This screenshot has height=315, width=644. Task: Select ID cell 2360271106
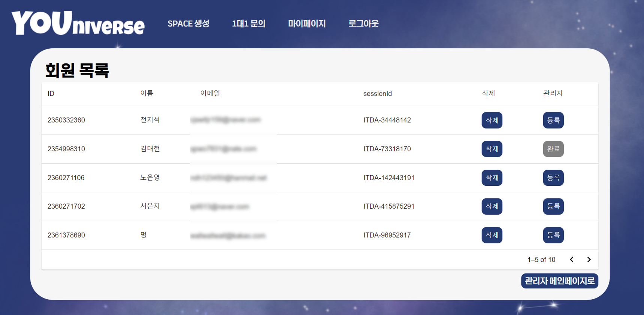66,178
